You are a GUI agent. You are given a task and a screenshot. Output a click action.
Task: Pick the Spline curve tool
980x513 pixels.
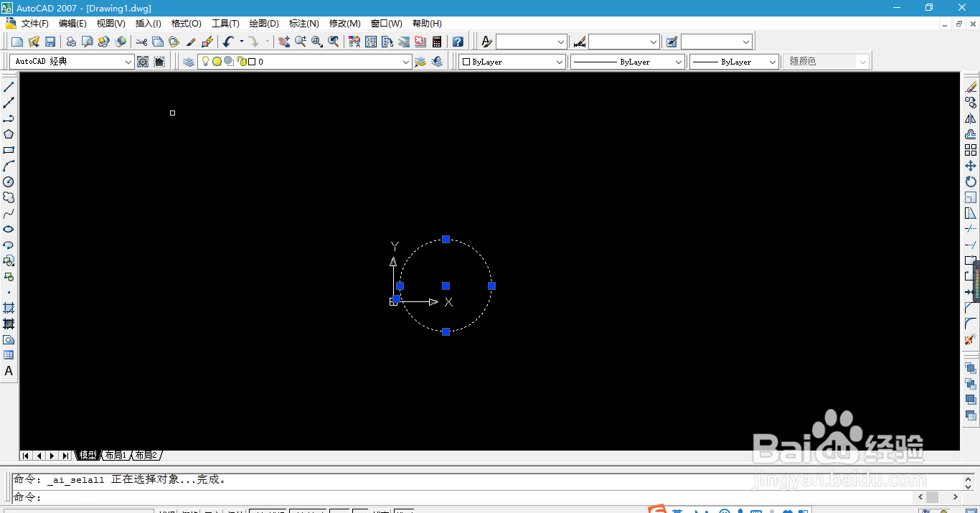coord(9,213)
